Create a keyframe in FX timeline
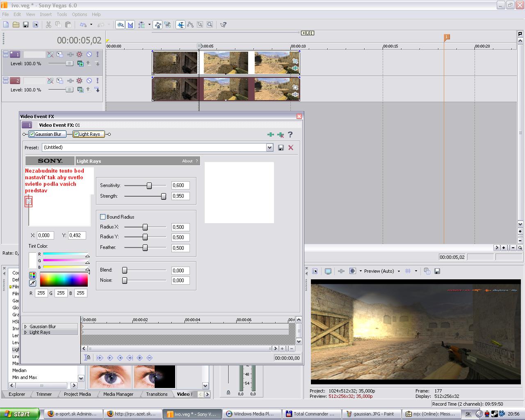This screenshot has height=420, width=525. (139, 358)
